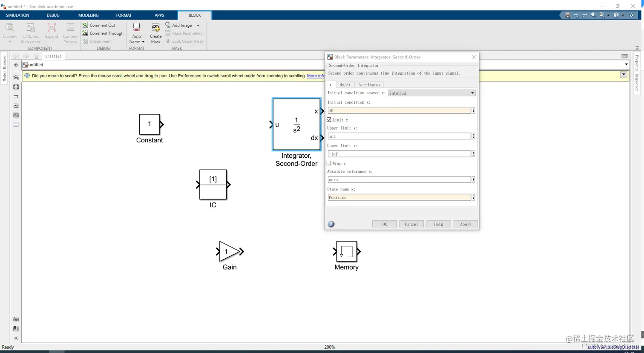Select the Image annotation tool in palette

coord(16,115)
